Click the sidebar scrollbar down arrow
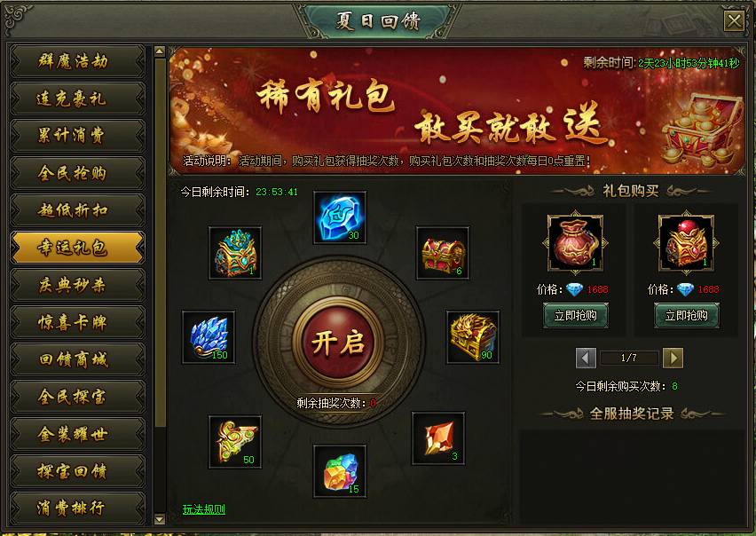 (160, 519)
